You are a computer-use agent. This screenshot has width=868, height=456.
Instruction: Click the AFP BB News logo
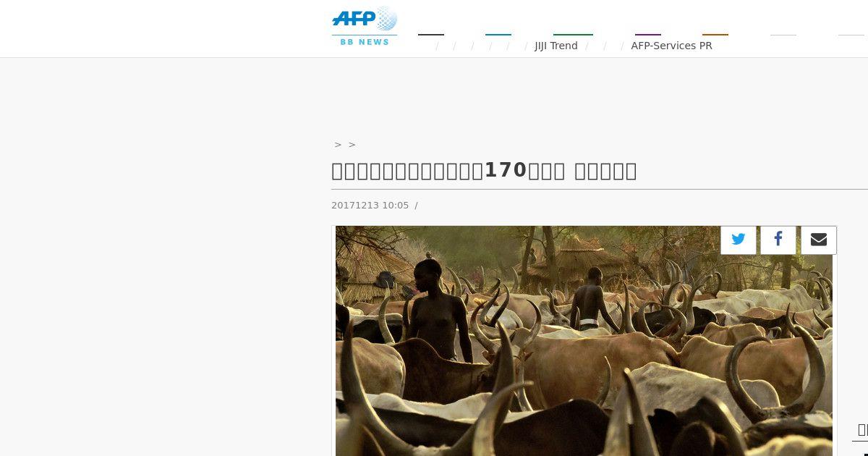point(365,26)
